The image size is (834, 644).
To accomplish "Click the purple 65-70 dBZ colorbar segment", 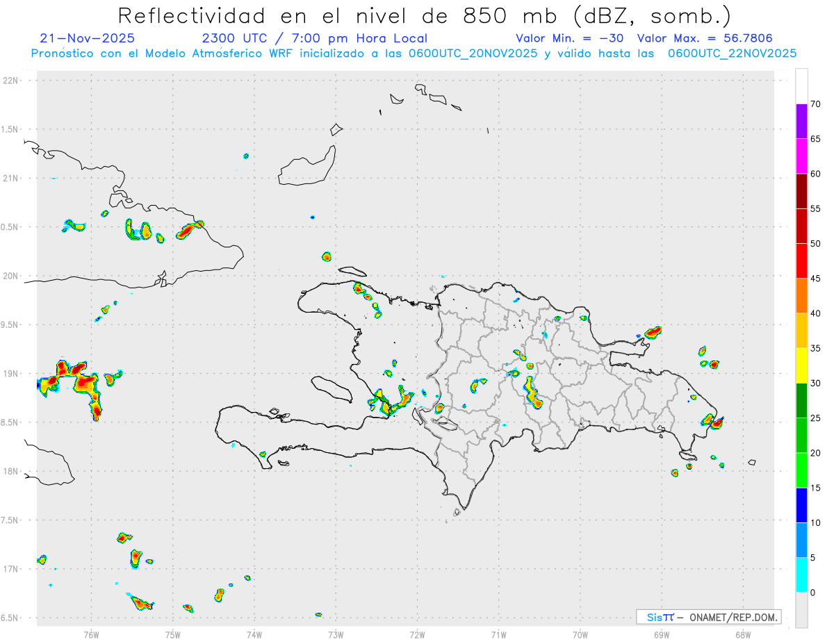I will [x=801, y=121].
